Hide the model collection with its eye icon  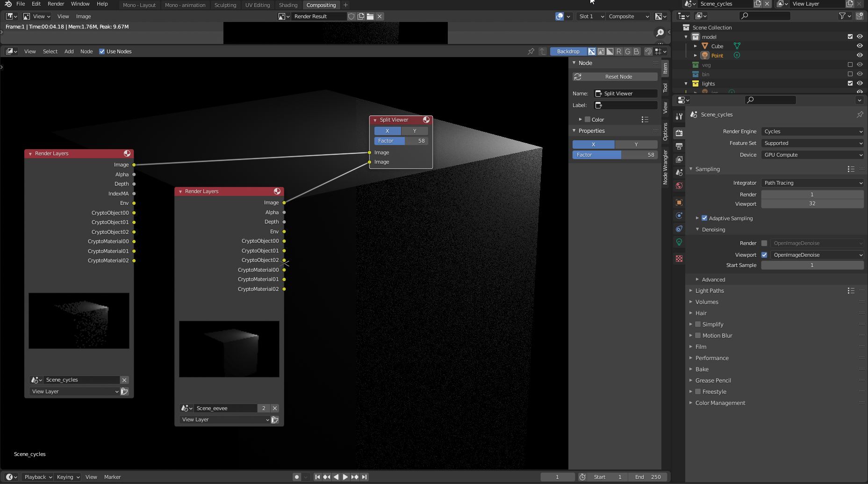pos(860,36)
